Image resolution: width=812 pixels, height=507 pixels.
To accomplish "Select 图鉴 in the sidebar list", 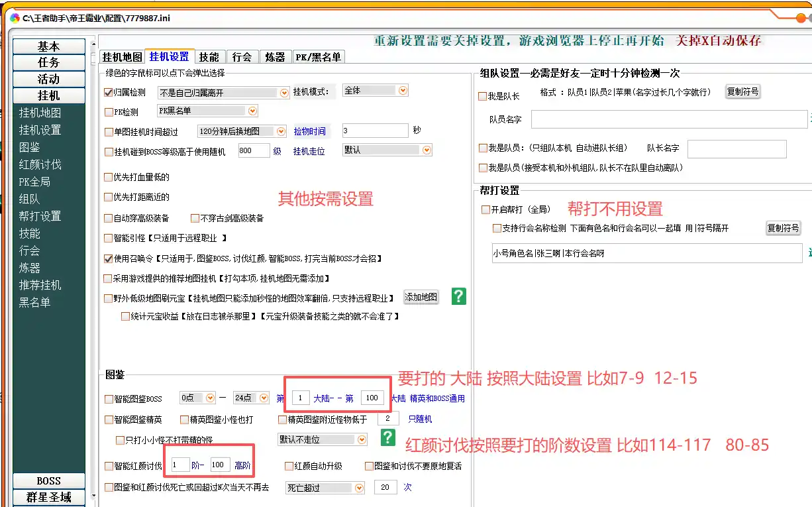I will coord(29,147).
